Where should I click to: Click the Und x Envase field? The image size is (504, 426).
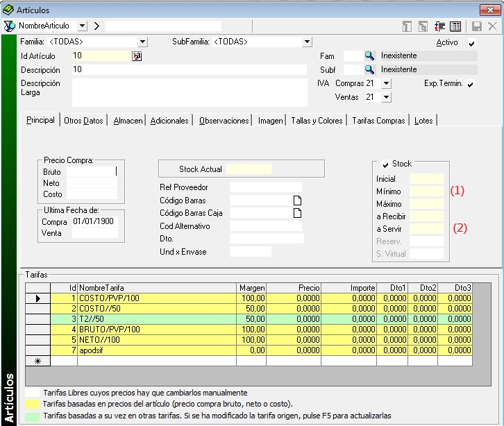(x=251, y=252)
